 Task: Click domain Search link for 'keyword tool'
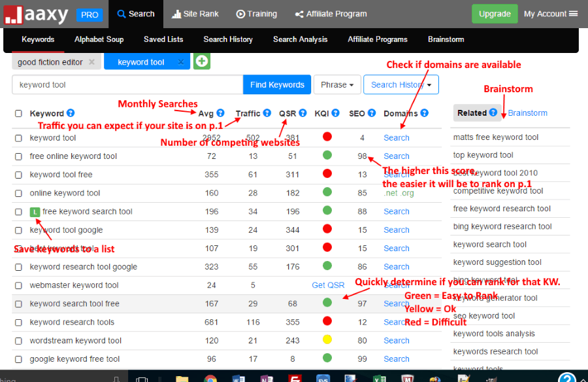click(397, 138)
